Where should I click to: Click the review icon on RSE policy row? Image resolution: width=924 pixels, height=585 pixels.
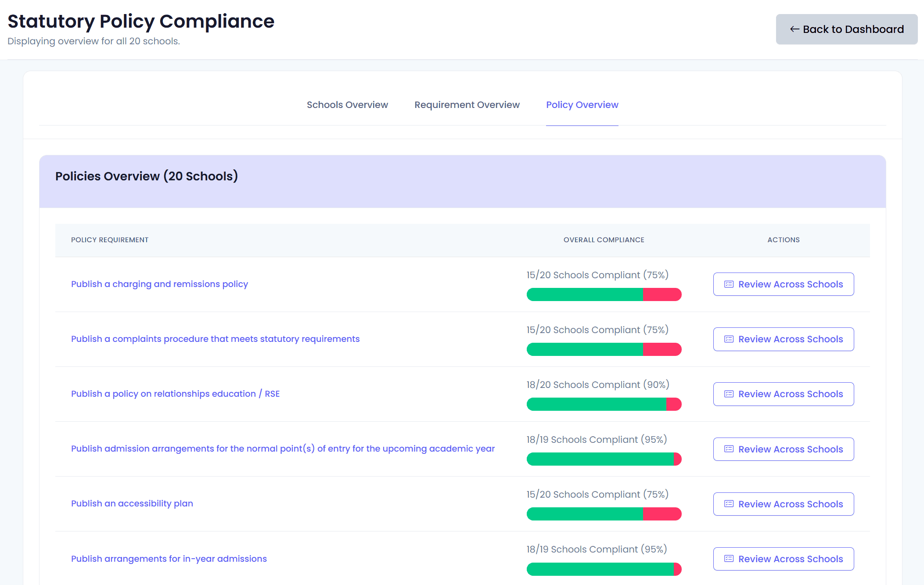(x=729, y=394)
